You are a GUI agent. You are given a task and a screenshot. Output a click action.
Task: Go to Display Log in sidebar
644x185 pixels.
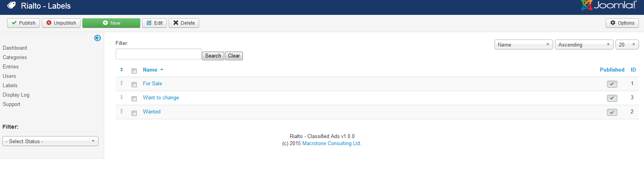click(16, 95)
